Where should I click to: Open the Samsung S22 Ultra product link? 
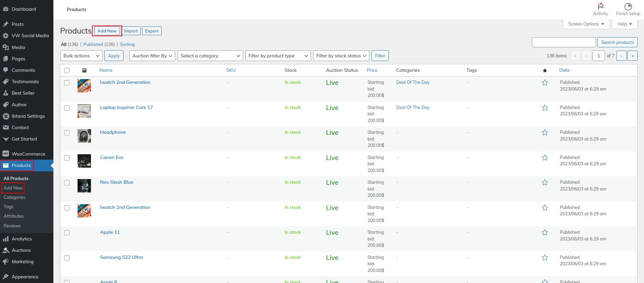tap(121, 257)
